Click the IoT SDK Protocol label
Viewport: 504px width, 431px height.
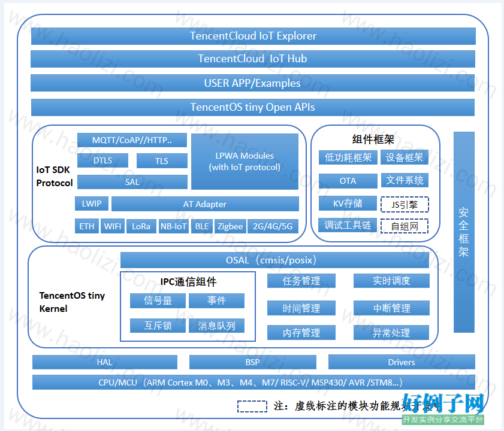tap(55, 177)
